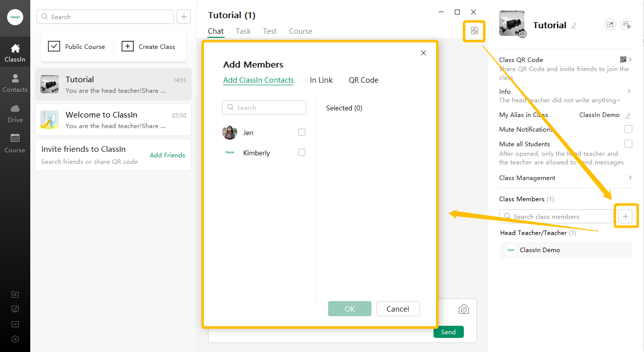Switch to the Task tab
This screenshot has width=644, height=352.
(243, 31)
